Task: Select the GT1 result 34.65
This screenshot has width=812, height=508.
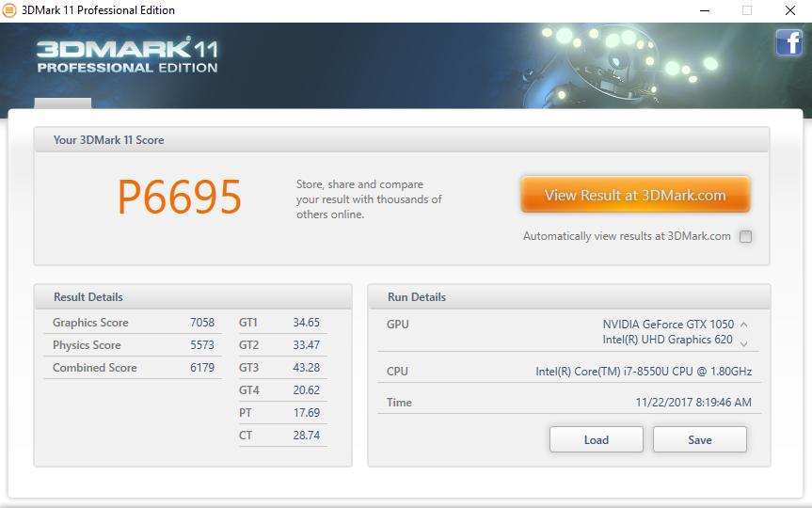Action: click(x=306, y=323)
